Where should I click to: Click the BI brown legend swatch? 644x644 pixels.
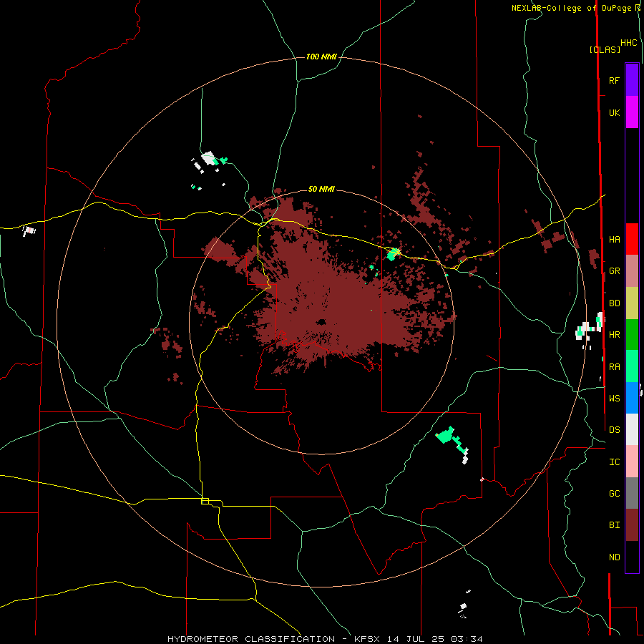[632, 525]
